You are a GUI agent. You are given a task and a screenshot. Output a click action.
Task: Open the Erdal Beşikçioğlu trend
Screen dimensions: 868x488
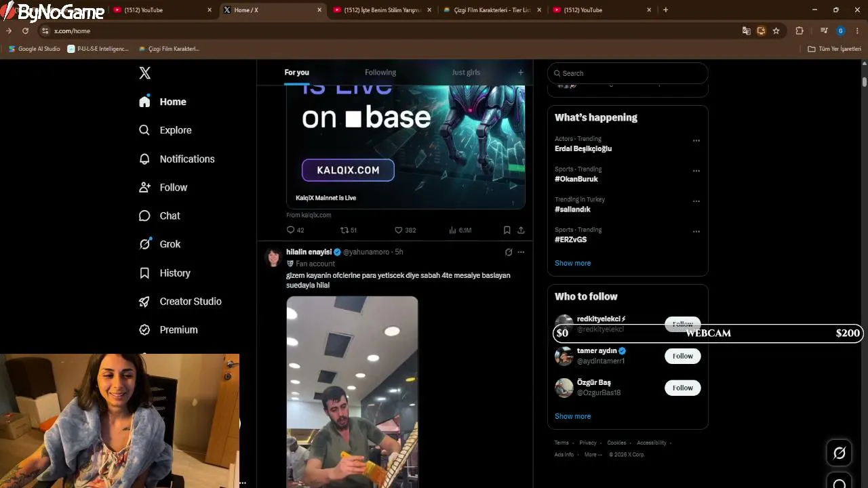coord(583,148)
